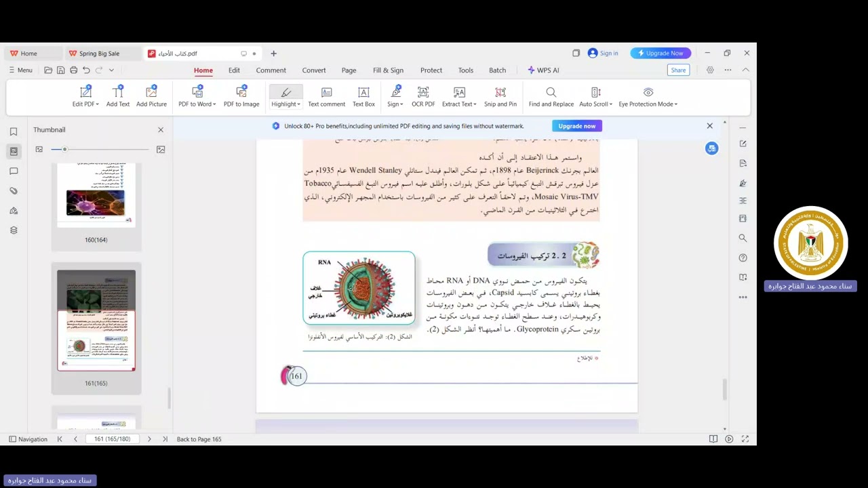Click Back to Page 165

click(x=199, y=439)
